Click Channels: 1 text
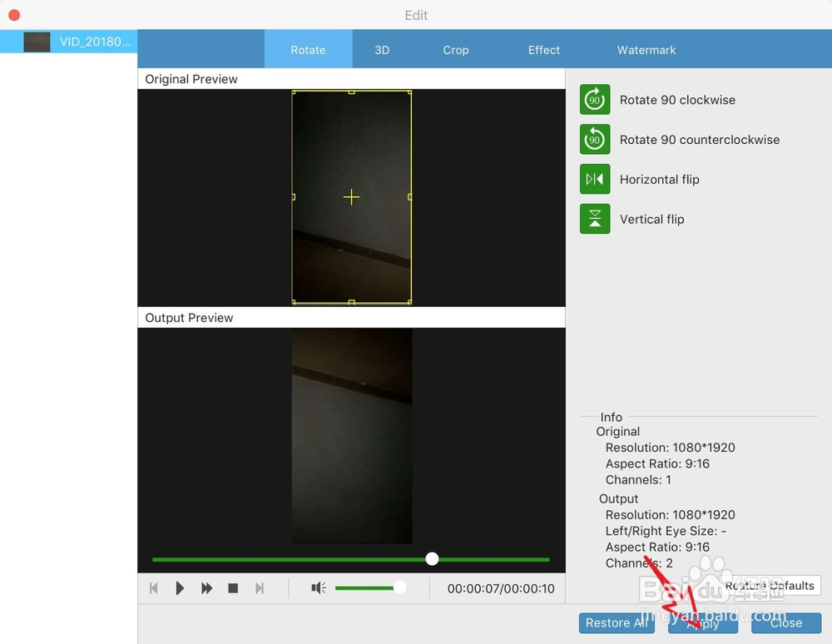Image resolution: width=832 pixels, height=644 pixels. [638, 479]
